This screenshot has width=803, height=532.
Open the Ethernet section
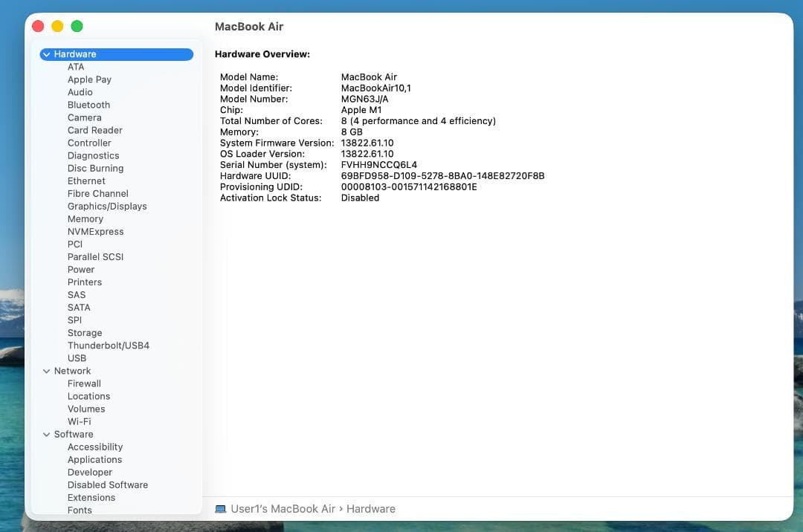pos(86,181)
